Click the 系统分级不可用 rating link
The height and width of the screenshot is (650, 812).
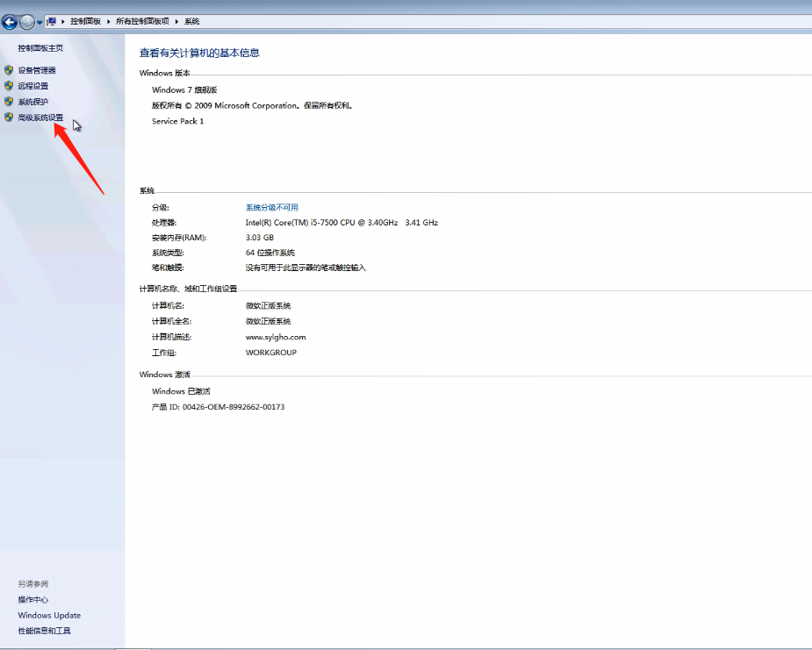coord(272,208)
